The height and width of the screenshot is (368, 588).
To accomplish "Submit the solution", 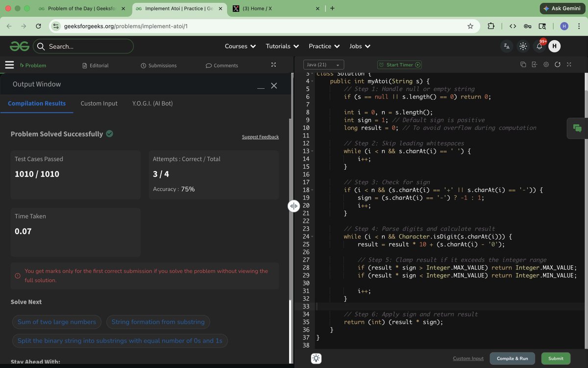I will pyautogui.click(x=556, y=358).
